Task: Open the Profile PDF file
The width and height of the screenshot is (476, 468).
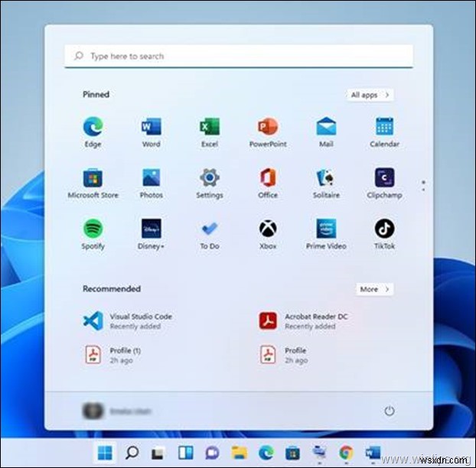Action: coord(284,355)
